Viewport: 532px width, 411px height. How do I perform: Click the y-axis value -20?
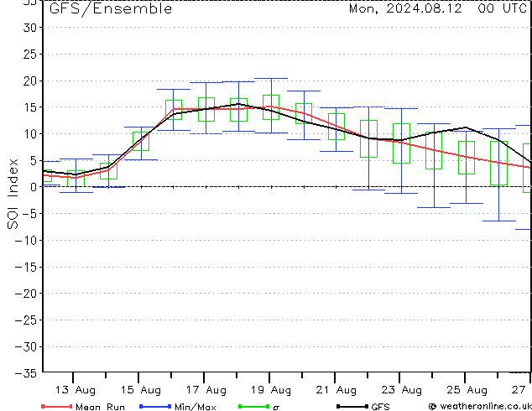tap(26, 294)
